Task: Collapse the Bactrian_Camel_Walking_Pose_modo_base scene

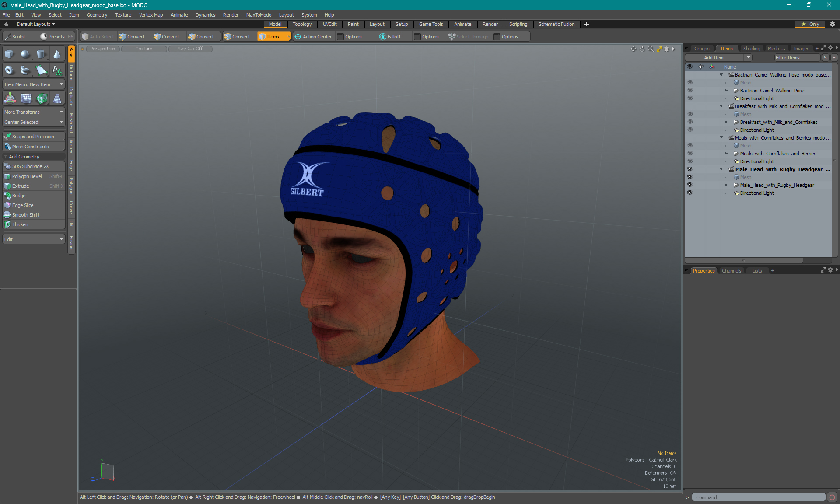Action: [x=721, y=75]
